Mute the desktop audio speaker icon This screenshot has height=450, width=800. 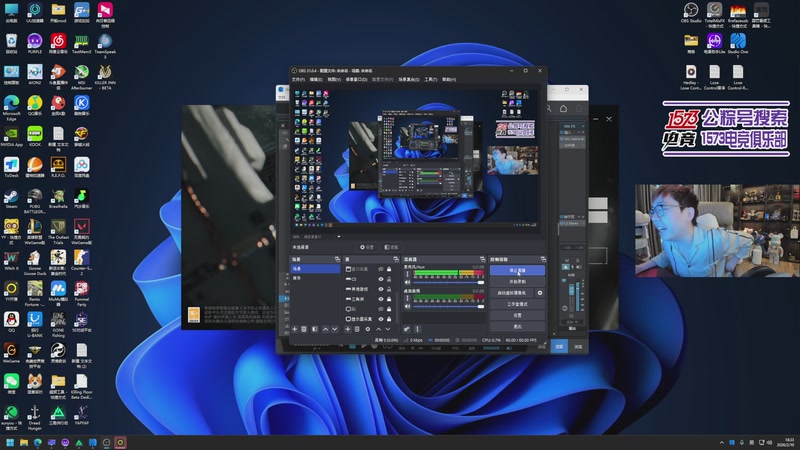click(x=408, y=306)
